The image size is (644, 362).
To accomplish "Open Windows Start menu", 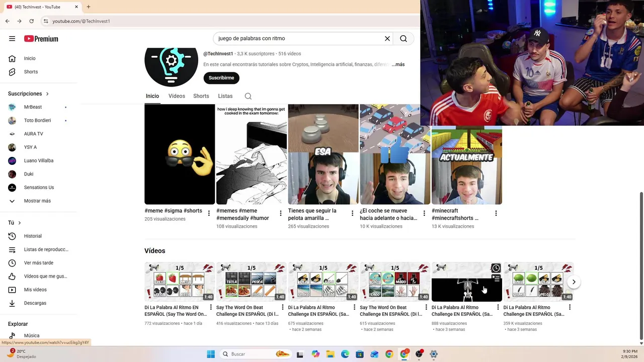I will pyautogui.click(x=211, y=354).
